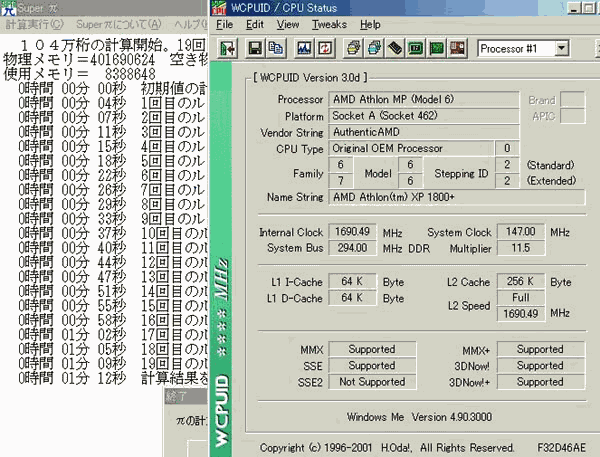Click the CPU Type number 0 box

pyautogui.click(x=507, y=148)
